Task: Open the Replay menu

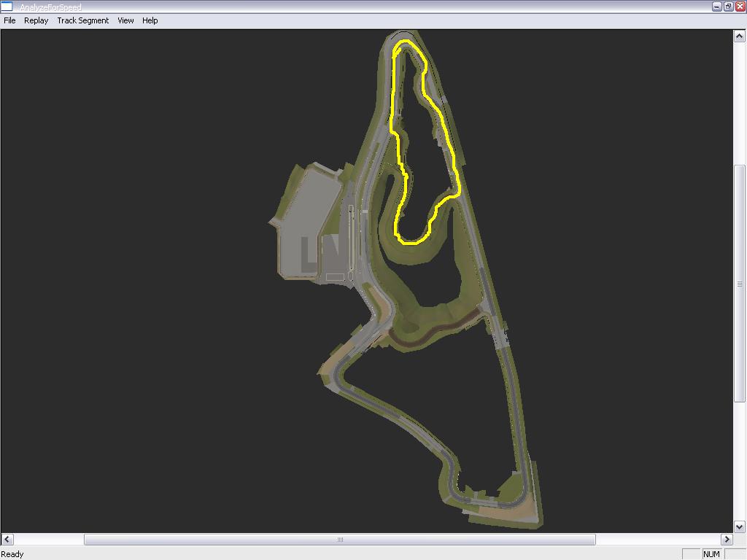Action: tap(36, 20)
